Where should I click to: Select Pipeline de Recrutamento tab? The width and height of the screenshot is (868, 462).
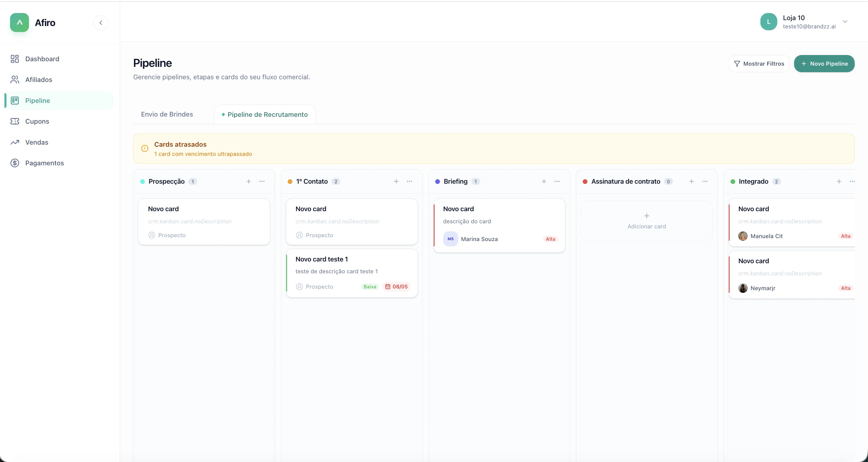pos(265,114)
